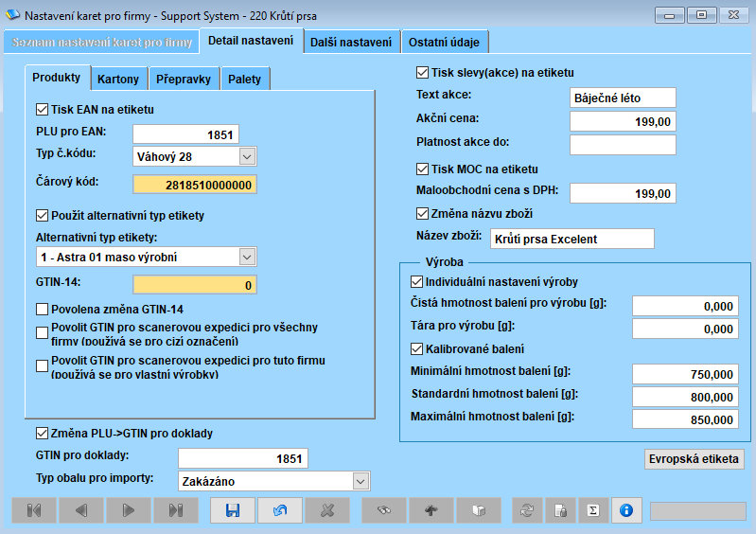The image size is (756, 534).
Task: Click the document lock icon in toolbar
Action: click(x=560, y=510)
